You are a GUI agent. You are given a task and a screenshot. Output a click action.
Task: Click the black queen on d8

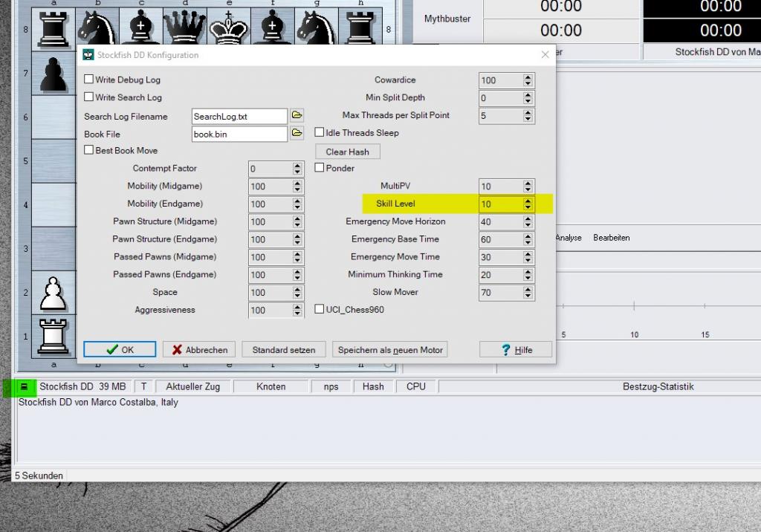185,27
